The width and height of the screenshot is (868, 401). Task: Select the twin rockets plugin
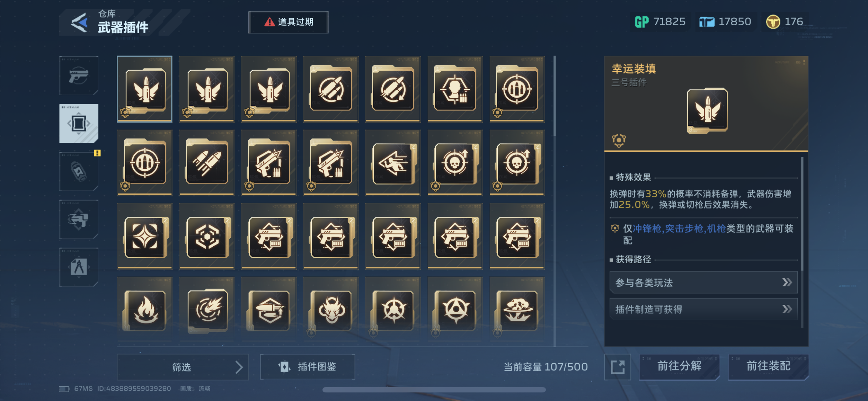207,163
